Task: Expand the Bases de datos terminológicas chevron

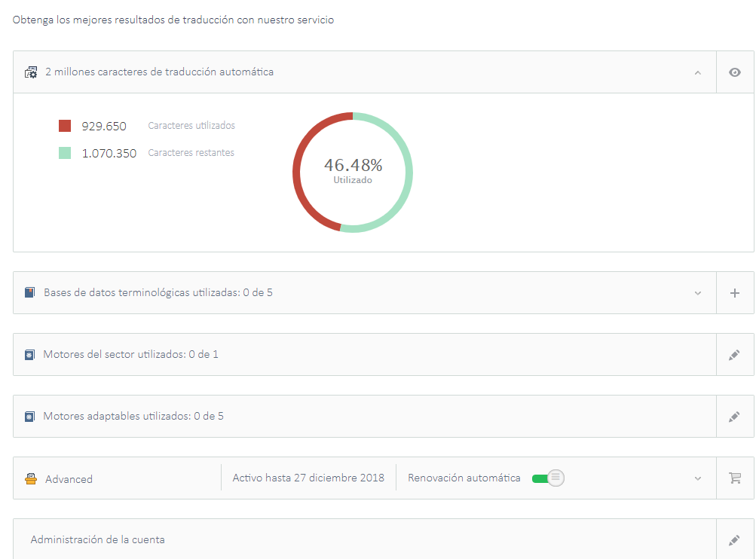Action: [x=697, y=293]
